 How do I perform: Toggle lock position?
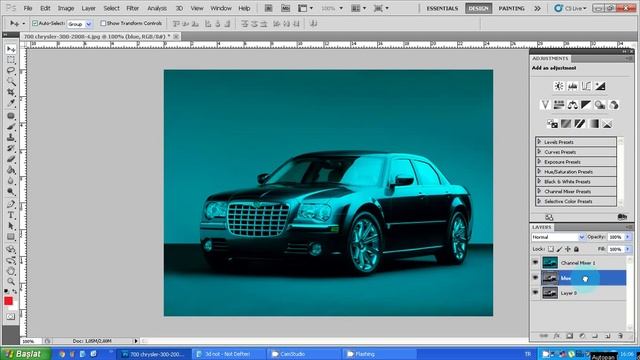[x=568, y=249]
